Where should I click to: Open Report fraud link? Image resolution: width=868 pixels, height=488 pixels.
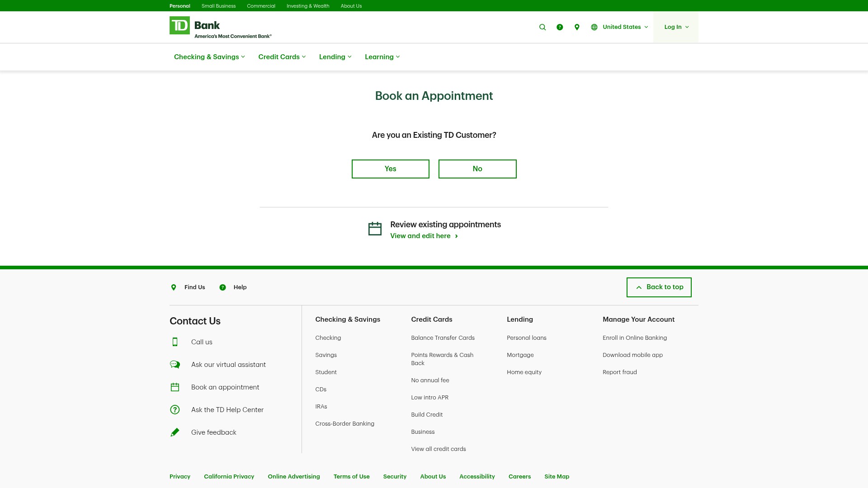[620, 372]
